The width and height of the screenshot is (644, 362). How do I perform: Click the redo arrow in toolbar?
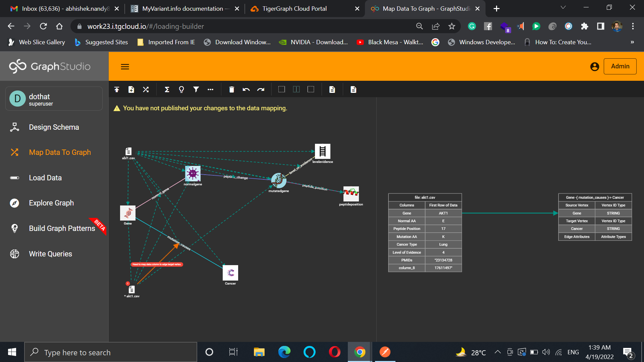(x=261, y=89)
